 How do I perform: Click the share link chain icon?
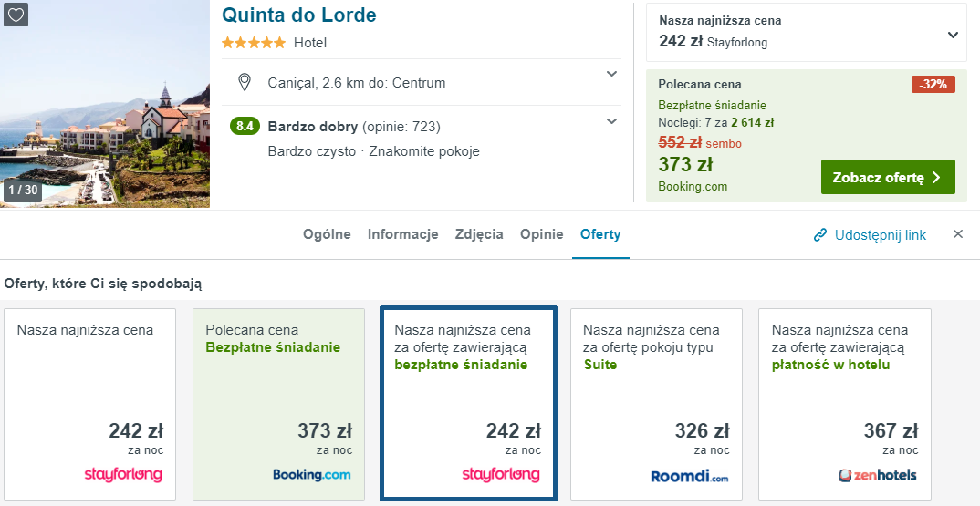tap(820, 235)
